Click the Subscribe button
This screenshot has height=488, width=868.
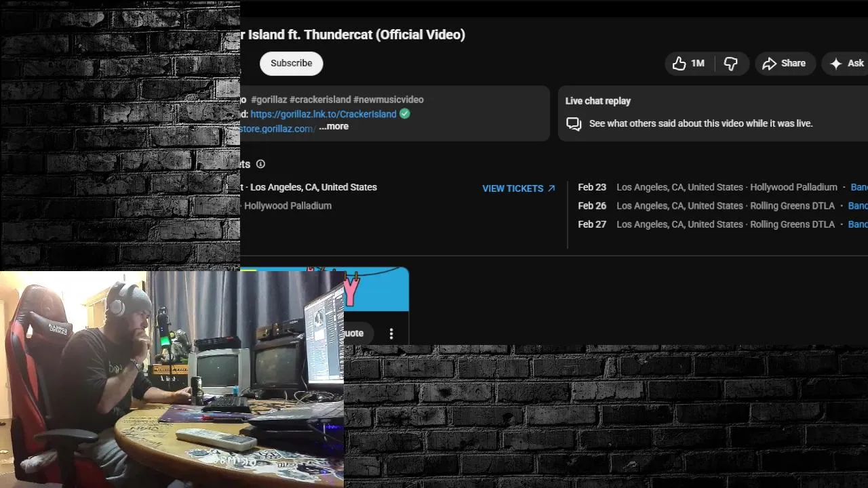(291, 63)
